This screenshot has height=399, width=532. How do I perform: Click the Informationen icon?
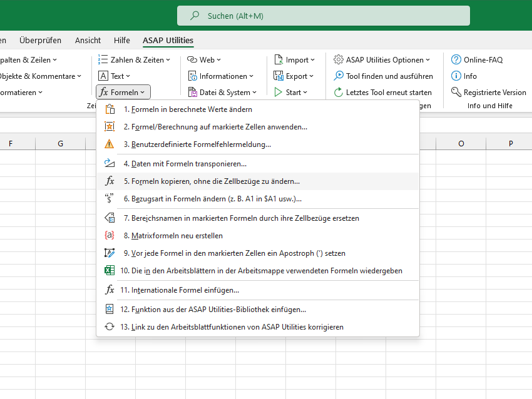point(192,76)
